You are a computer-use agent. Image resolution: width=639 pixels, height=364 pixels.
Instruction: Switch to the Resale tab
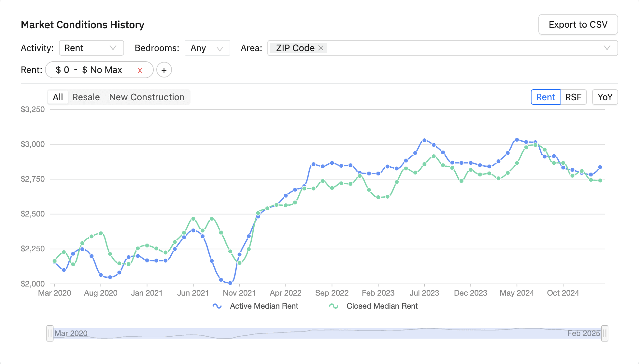86,97
